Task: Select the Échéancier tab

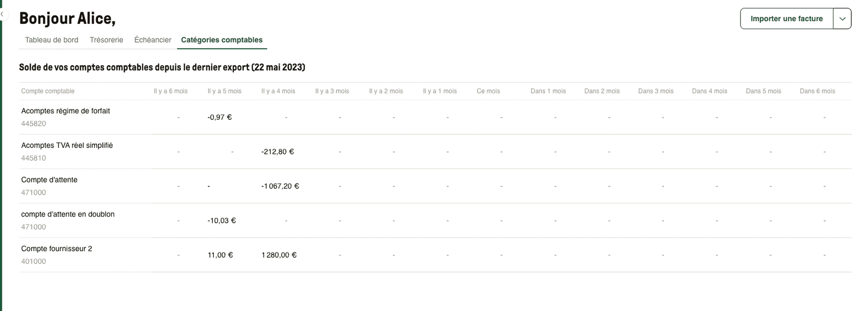Action: pyautogui.click(x=152, y=40)
